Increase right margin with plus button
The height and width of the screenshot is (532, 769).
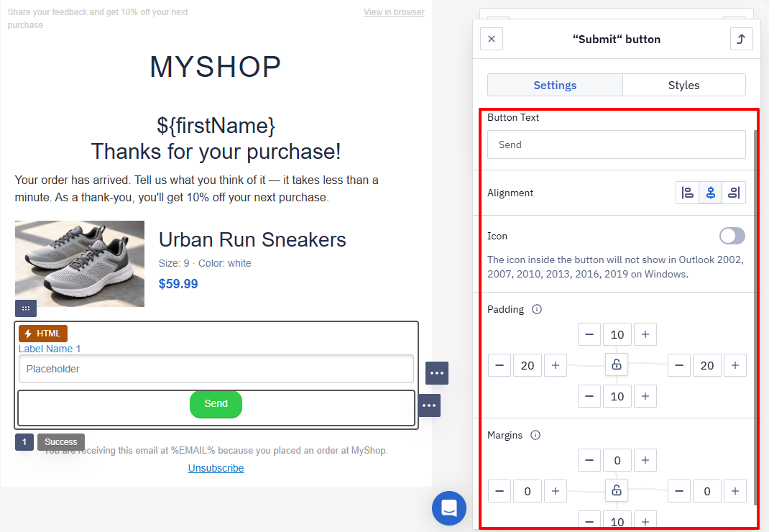(x=735, y=491)
